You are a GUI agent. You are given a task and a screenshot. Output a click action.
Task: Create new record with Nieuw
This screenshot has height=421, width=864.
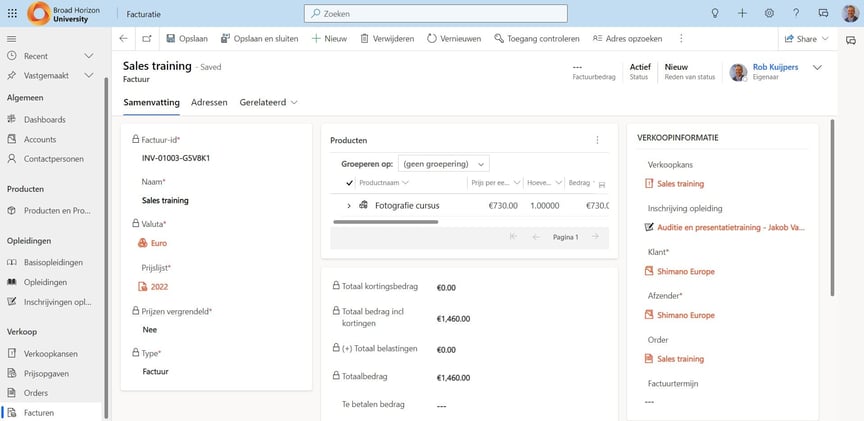click(x=330, y=39)
